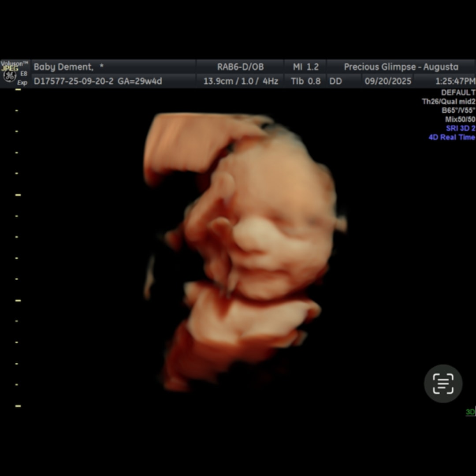Click the RAB6-D/OB probe label
Screen dimensions: 476x476
coord(240,67)
